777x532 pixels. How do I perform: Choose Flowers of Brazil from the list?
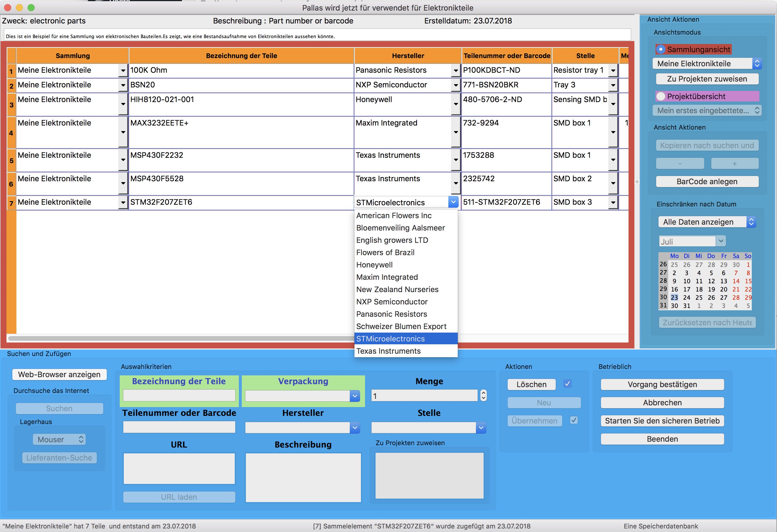point(406,253)
